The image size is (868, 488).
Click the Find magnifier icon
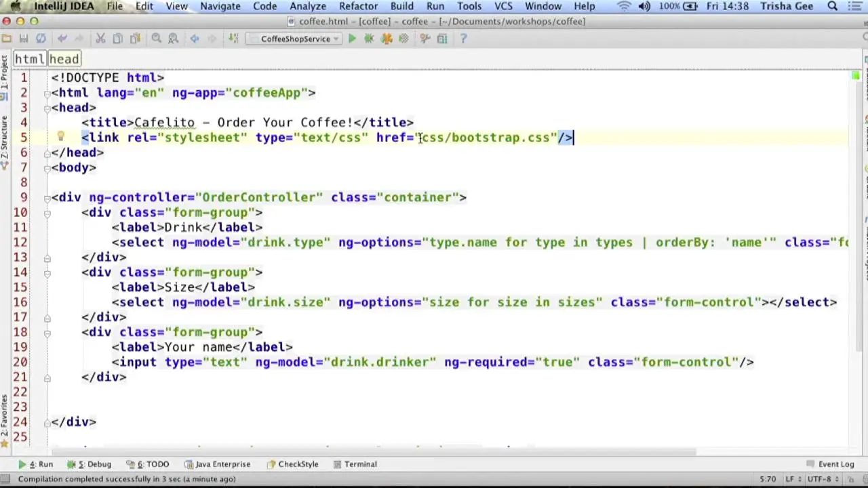[x=157, y=39]
